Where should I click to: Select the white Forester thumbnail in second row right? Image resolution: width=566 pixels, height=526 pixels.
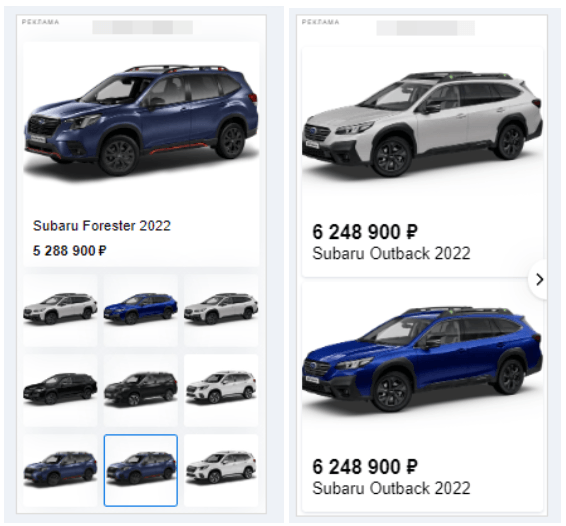pos(221,390)
